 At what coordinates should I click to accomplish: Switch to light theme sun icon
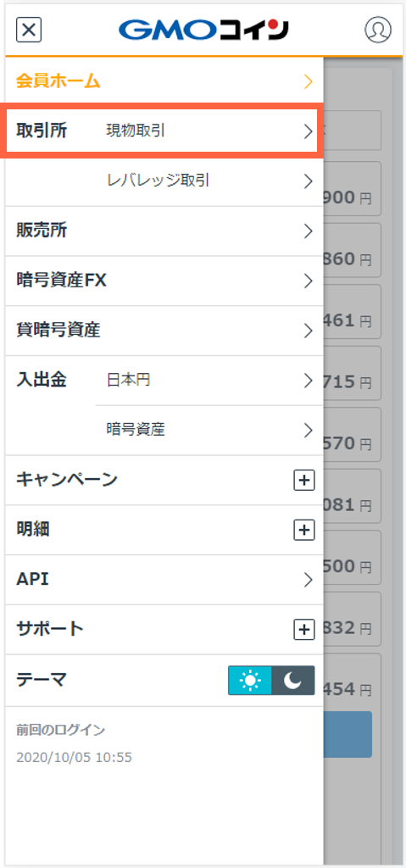(x=250, y=681)
